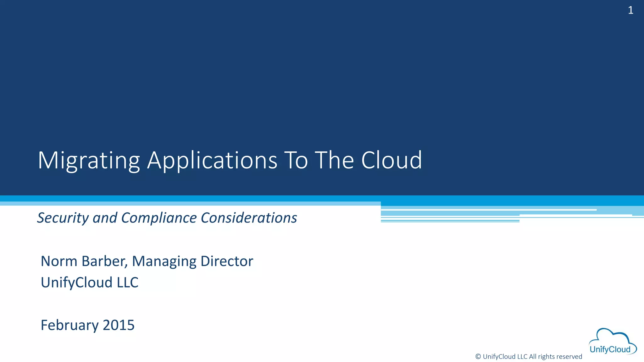The width and height of the screenshot is (644, 362).
Task: Click the UnifyCloud wordmark inside the logo
Action: (610, 349)
